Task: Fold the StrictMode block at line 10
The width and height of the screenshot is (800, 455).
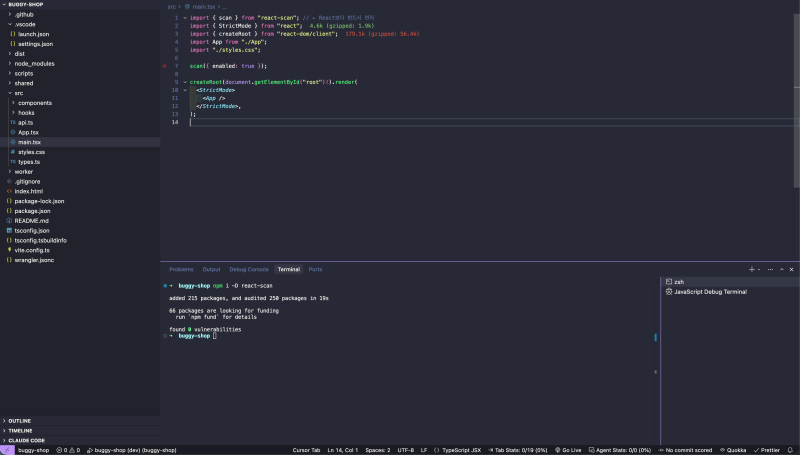Action: (x=185, y=90)
